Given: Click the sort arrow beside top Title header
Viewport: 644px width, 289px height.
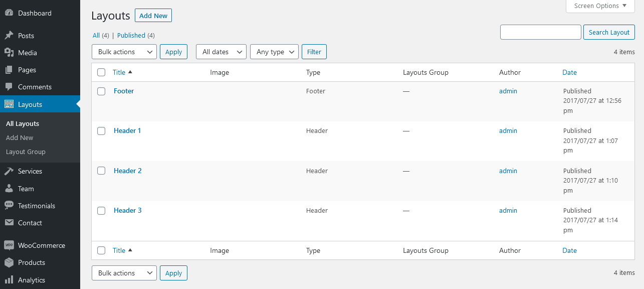Looking at the screenshot, I should [x=130, y=72].
